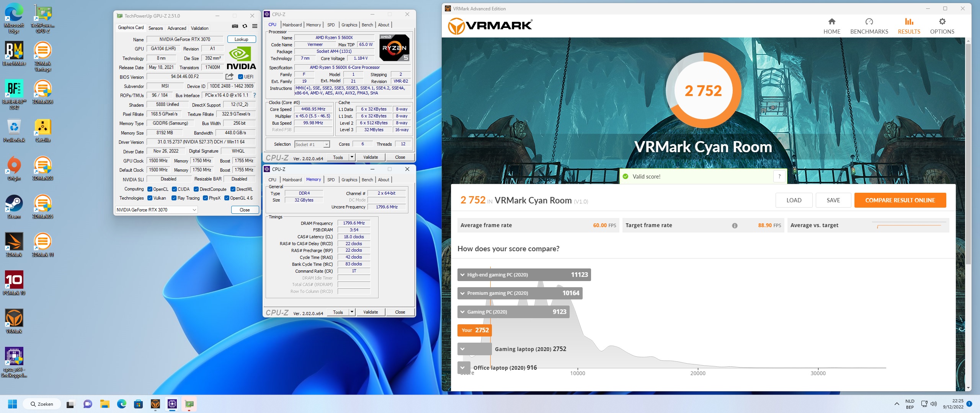Switch to Sensors tab in GPU-Z

[x=155, y=28]
